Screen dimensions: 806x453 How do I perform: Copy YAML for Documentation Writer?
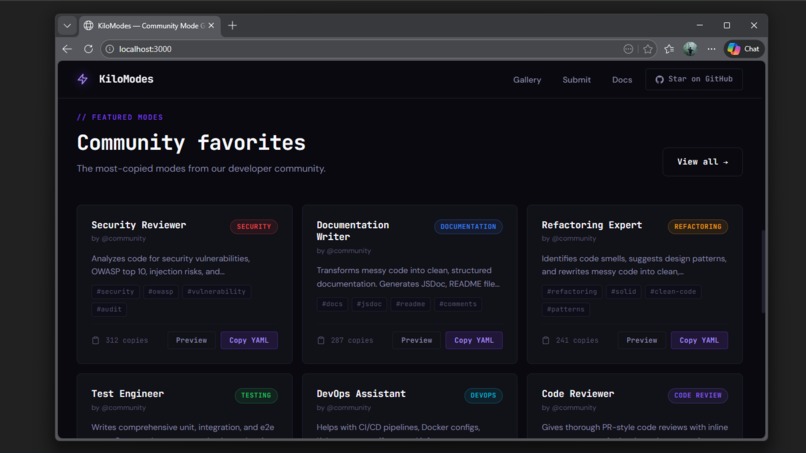pos(474,340)
